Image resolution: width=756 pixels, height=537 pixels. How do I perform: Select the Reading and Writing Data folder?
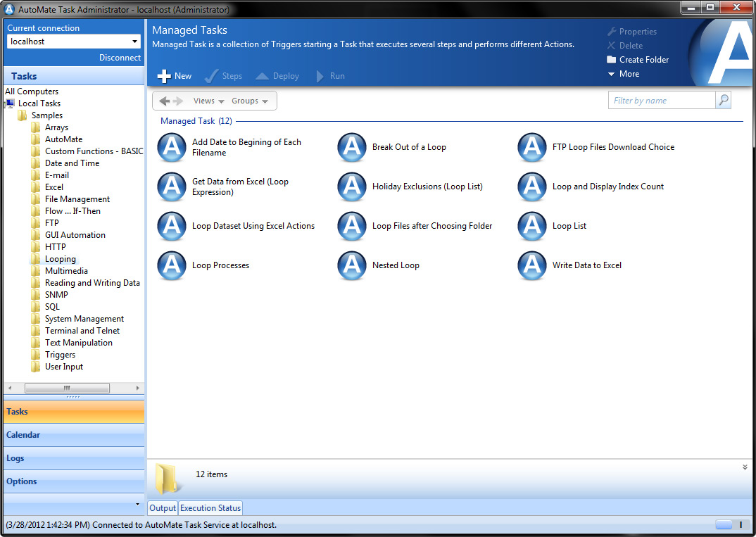coord(93,283)
